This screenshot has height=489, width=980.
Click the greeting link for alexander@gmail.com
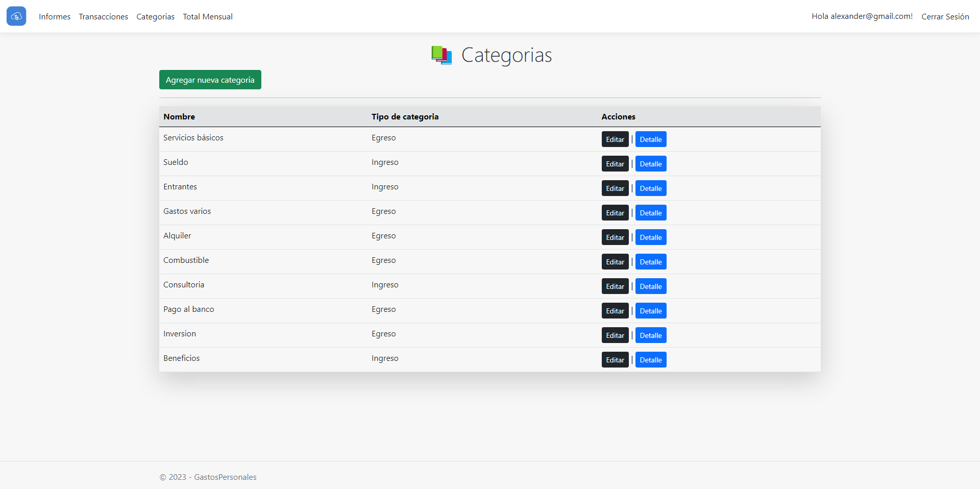point(862,16)
